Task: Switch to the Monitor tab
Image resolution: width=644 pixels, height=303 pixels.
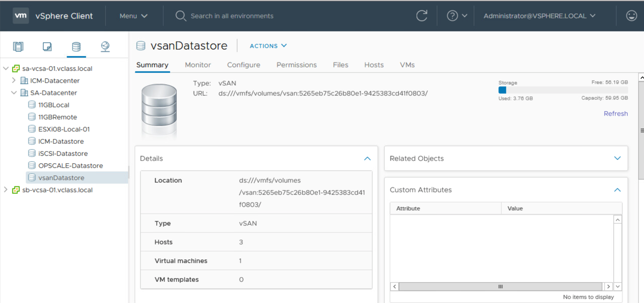Action: pos(198,65)
